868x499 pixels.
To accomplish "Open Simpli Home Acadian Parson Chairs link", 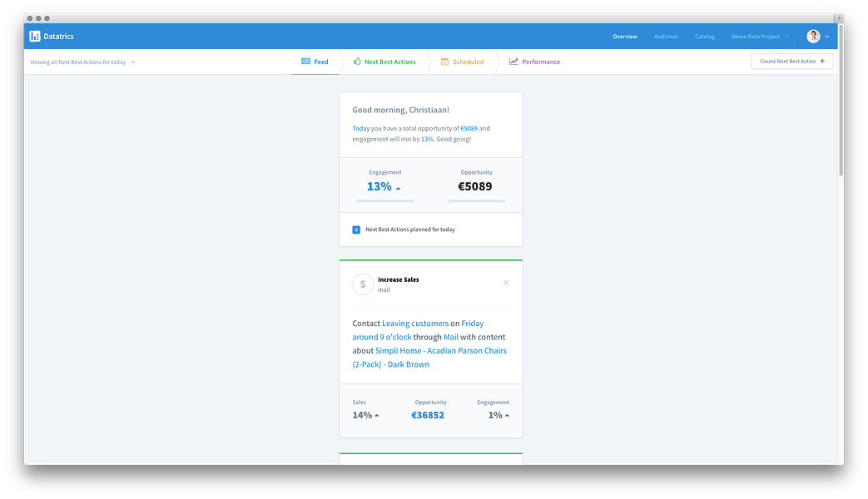I will (429, 358).
